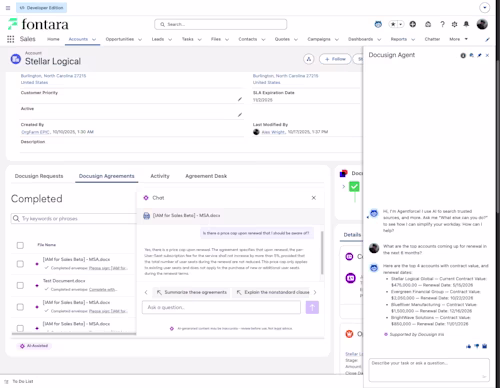This screenshot has height=388, width=500.
Task: Open the More navigation dropdown
Action: 459,39
